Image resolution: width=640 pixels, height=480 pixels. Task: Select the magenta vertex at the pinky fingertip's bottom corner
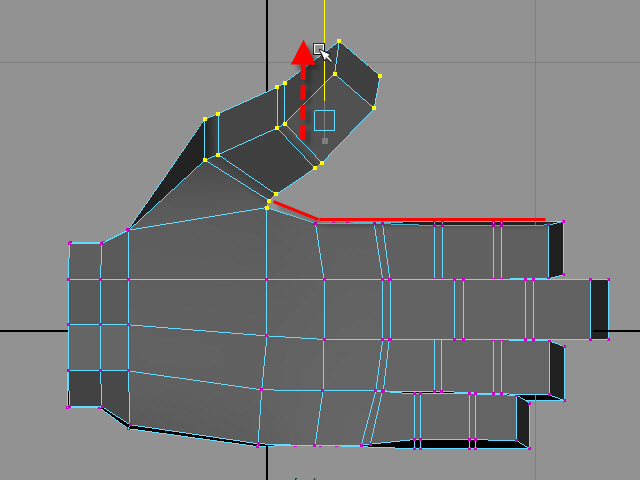pos(529,448)
